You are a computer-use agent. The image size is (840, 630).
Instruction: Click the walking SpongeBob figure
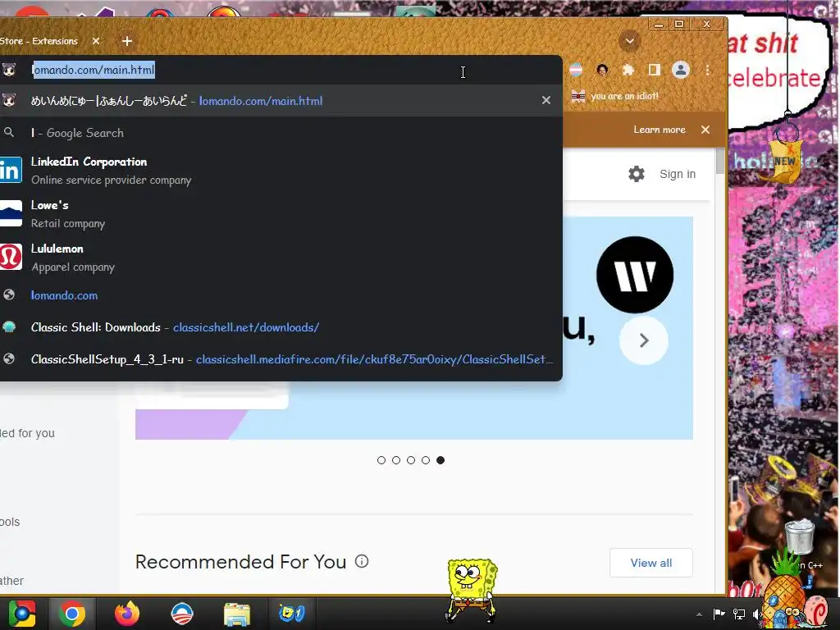[472, 591]
